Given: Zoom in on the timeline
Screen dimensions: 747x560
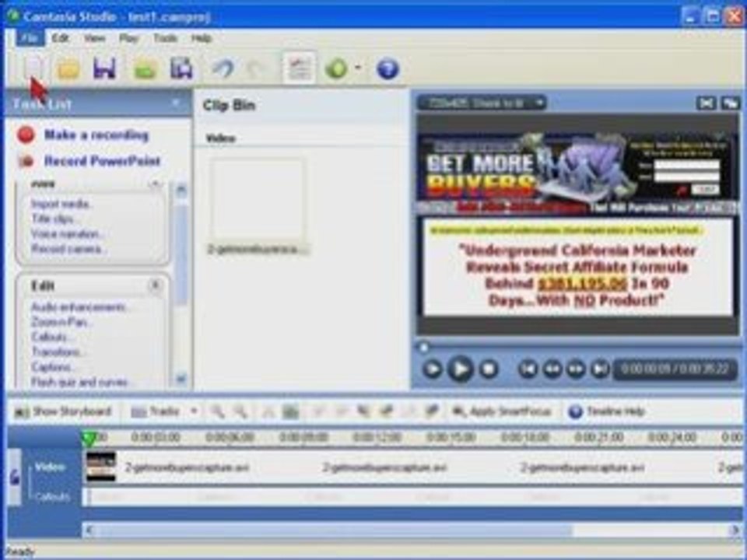Looking at the screenshot, I should tap(217, 411).
